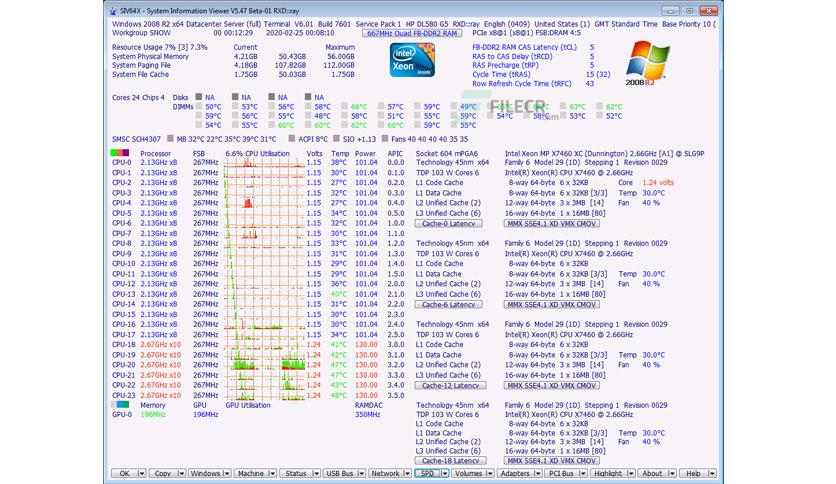Click the 'Cores 24 Chips 4' text
Screen dimensions: 836x484
(x=138, y=98)
